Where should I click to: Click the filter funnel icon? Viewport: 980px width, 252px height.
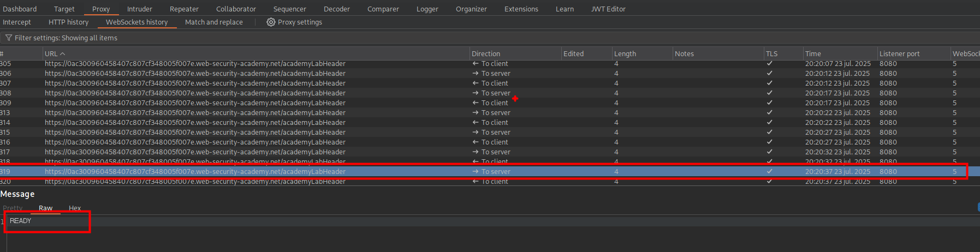(9, 38)
